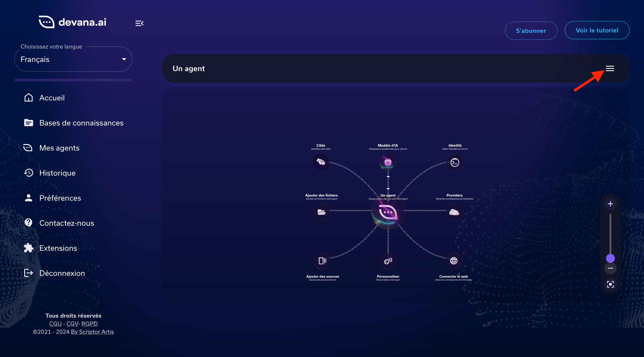Click the Ajouter des fichiers folder icon
This screenshot has height=357, width=644.
322,212
